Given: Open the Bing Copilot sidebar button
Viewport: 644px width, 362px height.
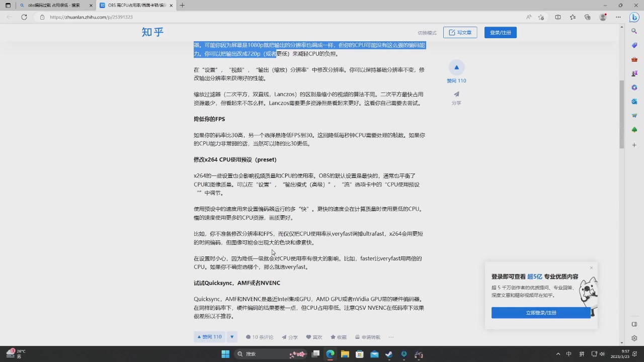Looking at the screenshot, I should [x=634, y=17].
